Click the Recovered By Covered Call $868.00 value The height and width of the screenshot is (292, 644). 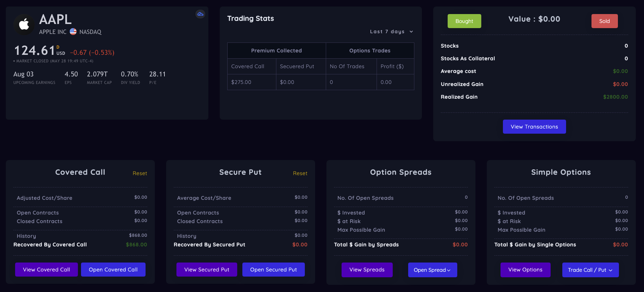137,245
